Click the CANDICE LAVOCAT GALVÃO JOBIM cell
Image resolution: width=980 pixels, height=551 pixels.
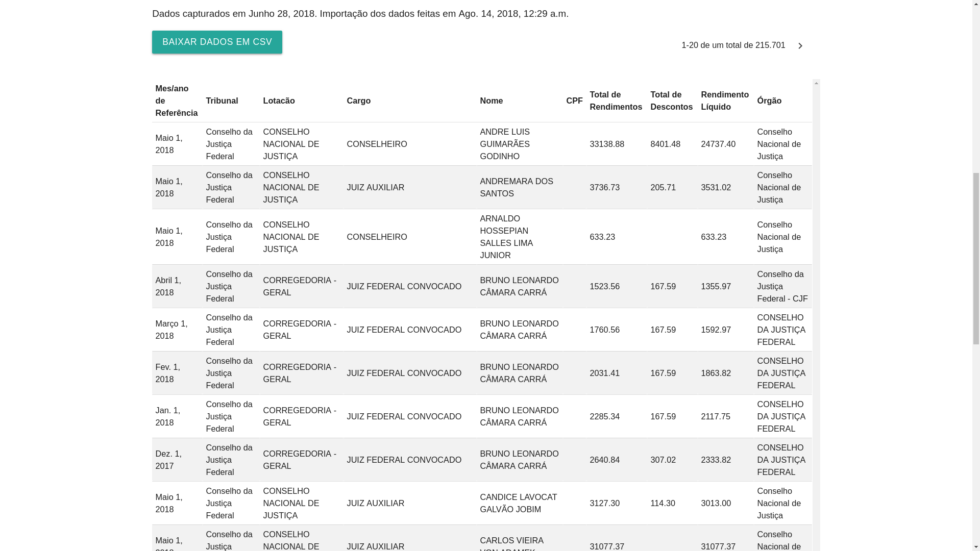pos(518,503)
